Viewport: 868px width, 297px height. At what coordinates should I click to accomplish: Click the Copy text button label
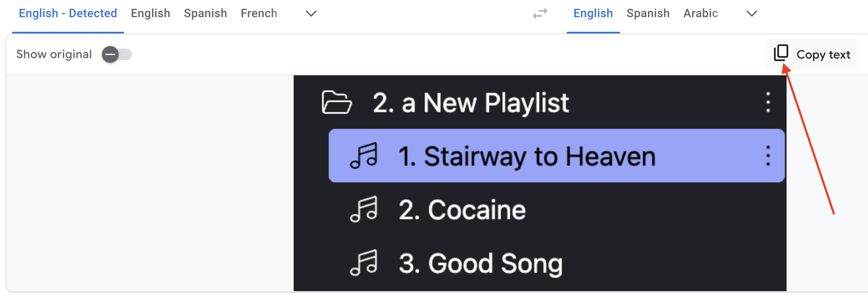(x=823, y=55)
